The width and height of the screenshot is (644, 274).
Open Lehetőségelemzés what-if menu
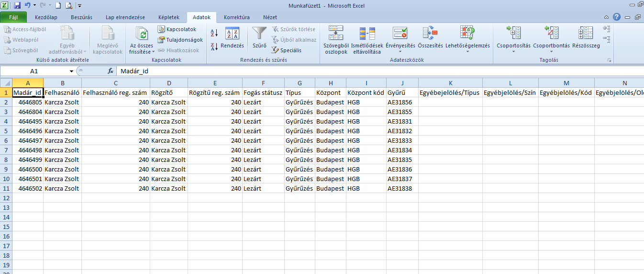coord(467,40)
